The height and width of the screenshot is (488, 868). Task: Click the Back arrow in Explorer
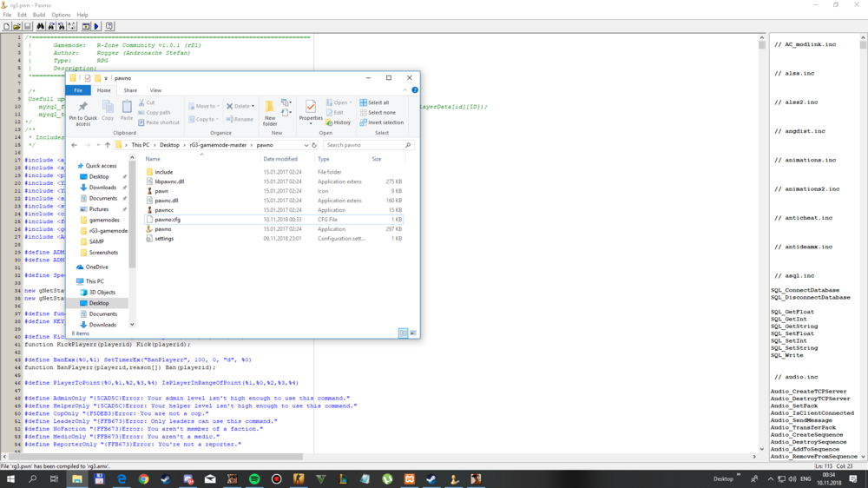point(74,145)
